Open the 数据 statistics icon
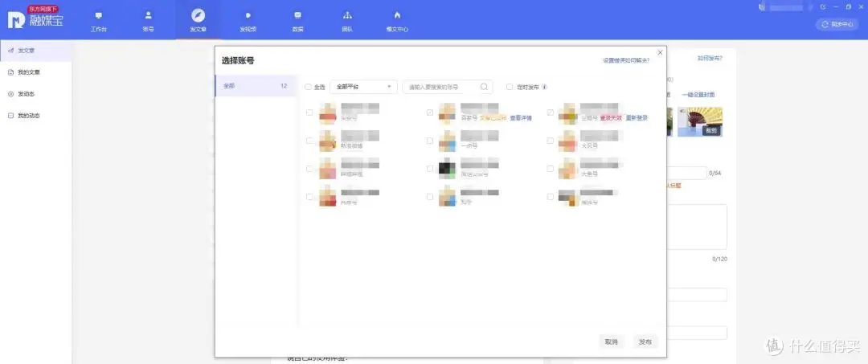The image size is (868, 364). (298, 15)
